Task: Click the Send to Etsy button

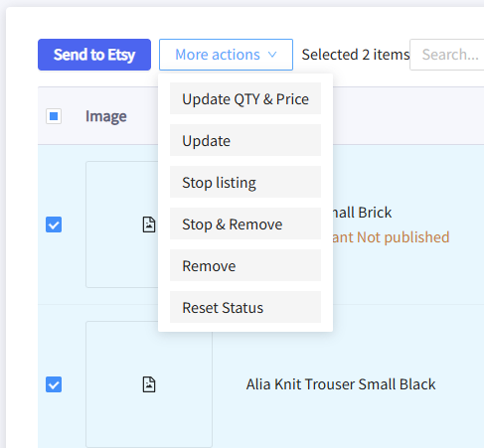Action: (94, 55)
